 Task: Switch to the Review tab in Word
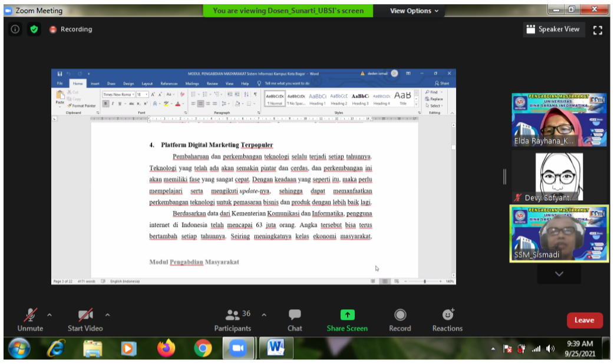[212, 84]
